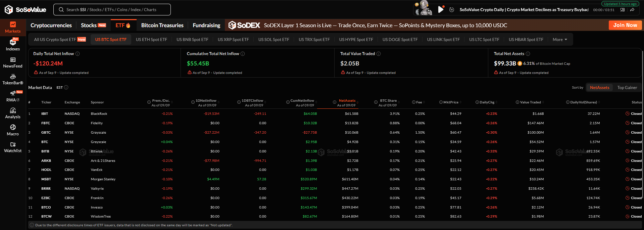Click info icon for Value Traded column
Image resolution: width=644 pixels, height=230 pixels.
(517, 102)
